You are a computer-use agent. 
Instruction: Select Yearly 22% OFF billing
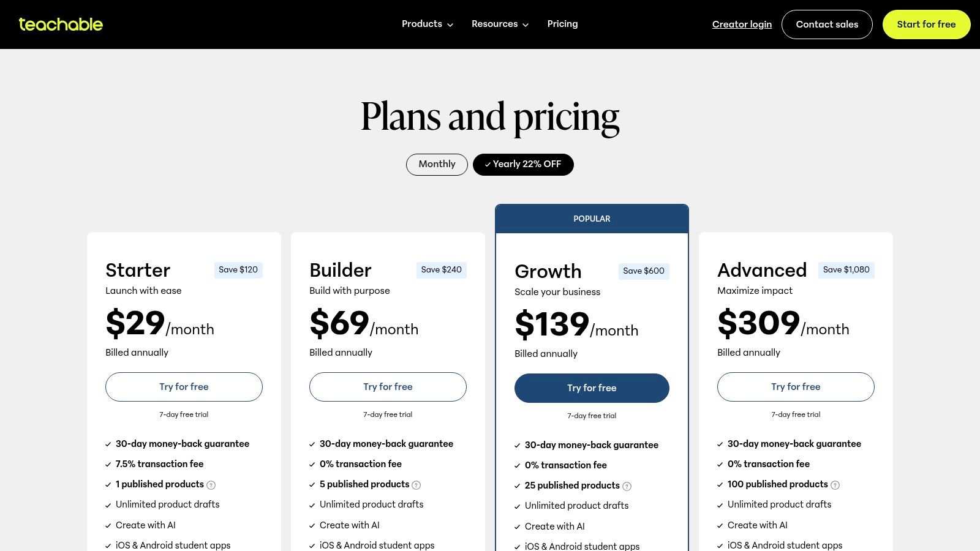pyautogui.click(x=523, y=164)
